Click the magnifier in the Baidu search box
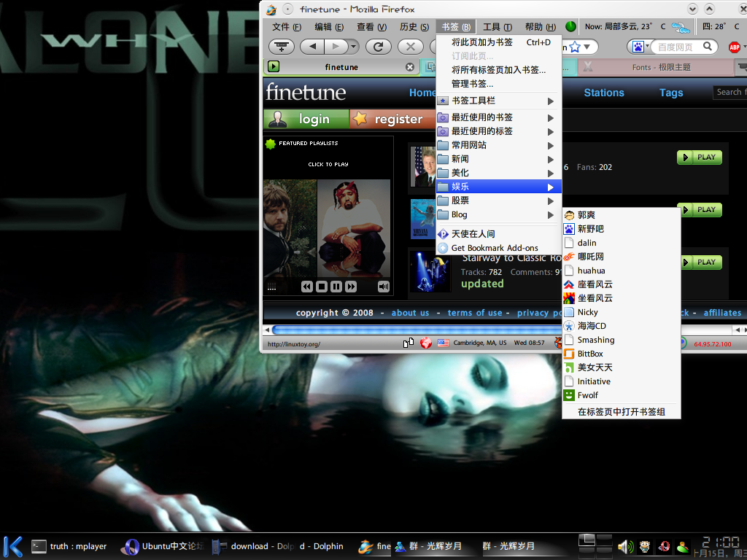Image resolution: width=747 pixels, height=560 pixels. 708,46
